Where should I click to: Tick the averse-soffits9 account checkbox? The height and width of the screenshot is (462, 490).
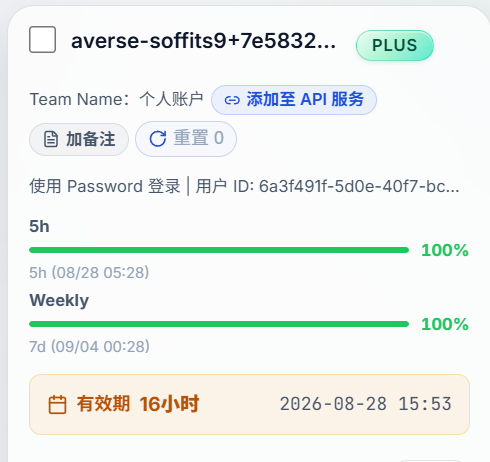[42, 40]
